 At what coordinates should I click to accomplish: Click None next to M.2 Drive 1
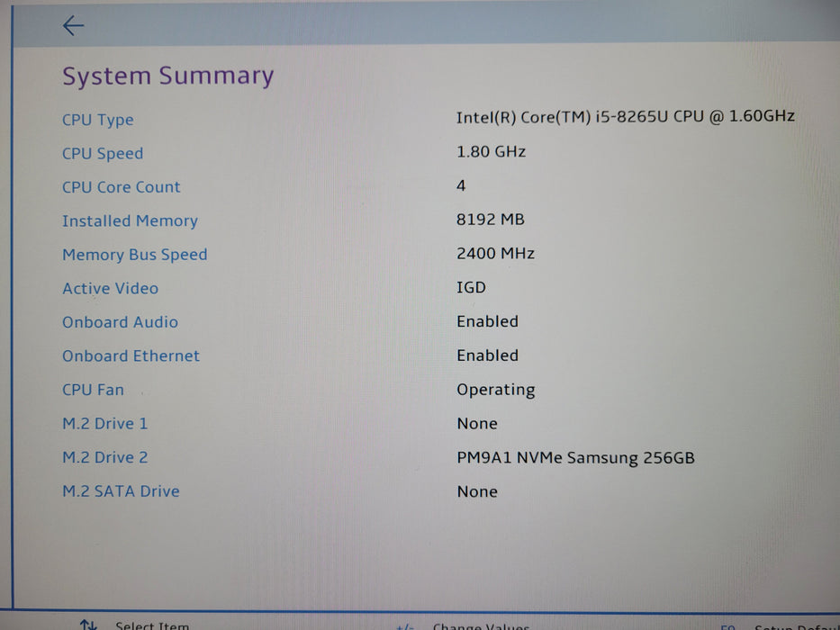[x=477, y=423]
